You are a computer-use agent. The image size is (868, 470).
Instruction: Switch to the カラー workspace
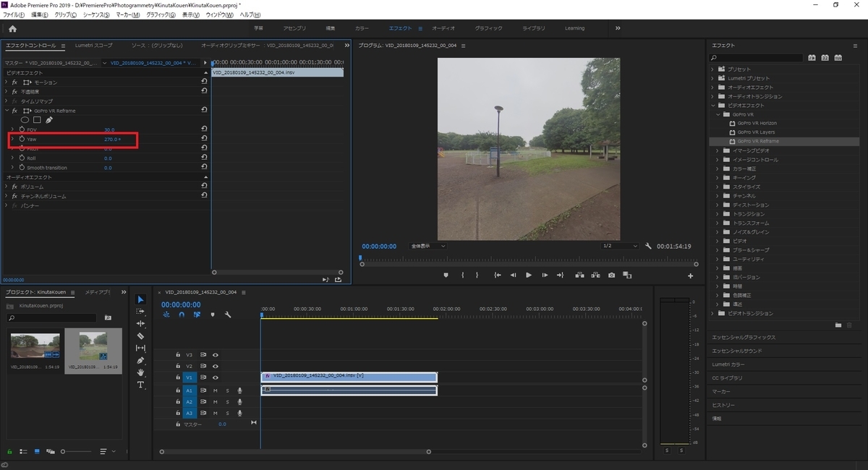pos(362,28)
